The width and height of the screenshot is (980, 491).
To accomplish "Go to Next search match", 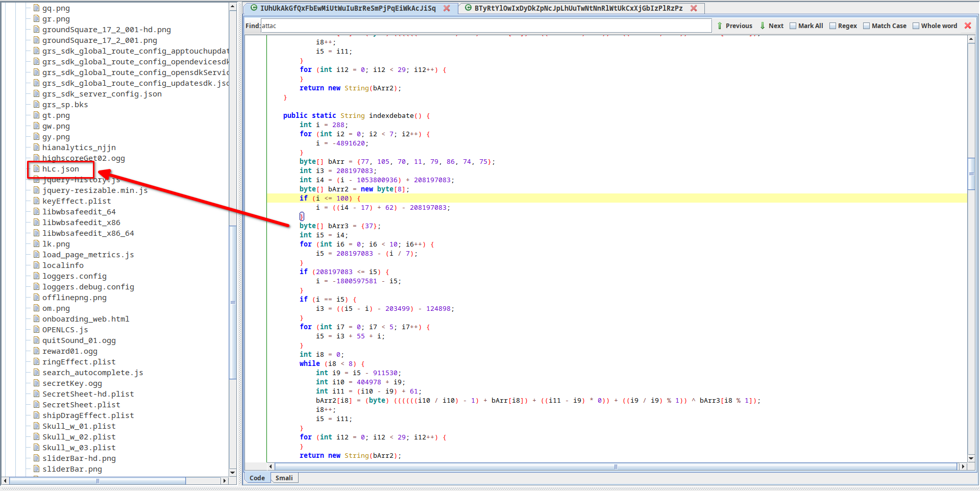I will (x=772, y=26).
